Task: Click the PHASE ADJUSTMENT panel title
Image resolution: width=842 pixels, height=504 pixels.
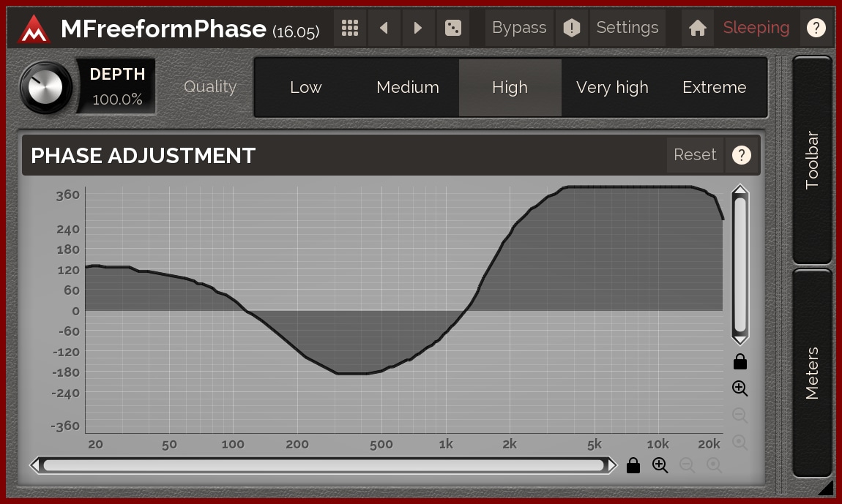Action: (143, 156)
